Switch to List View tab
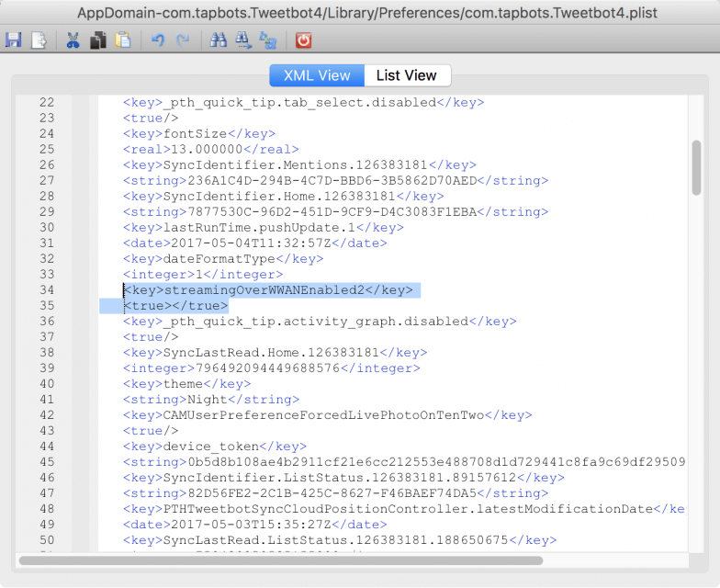 coord(407,75)
